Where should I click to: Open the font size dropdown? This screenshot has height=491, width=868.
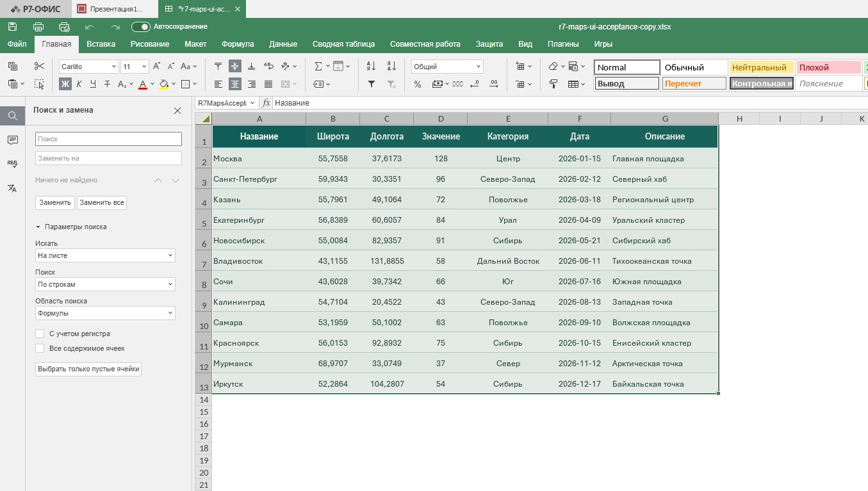145,67
